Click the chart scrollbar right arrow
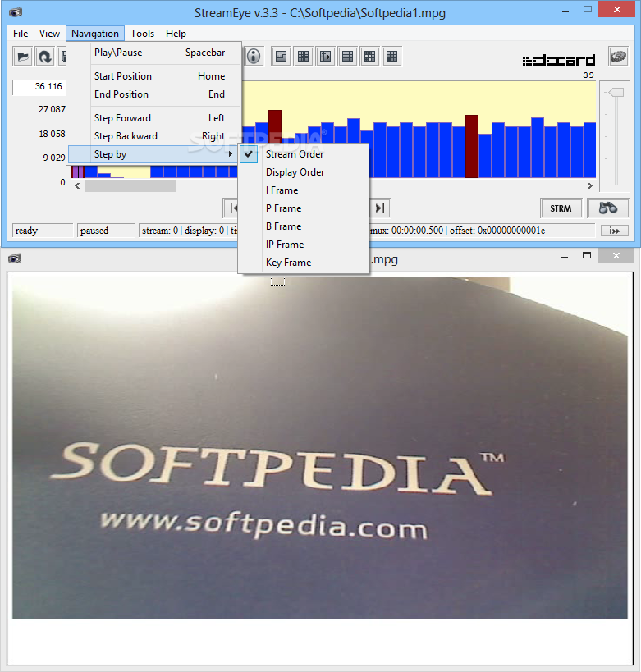The width and height of the screenshot is (641, 672). pos(590,186)
